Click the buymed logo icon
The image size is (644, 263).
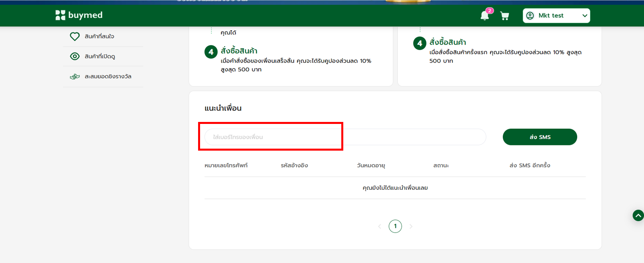[60, 15]
